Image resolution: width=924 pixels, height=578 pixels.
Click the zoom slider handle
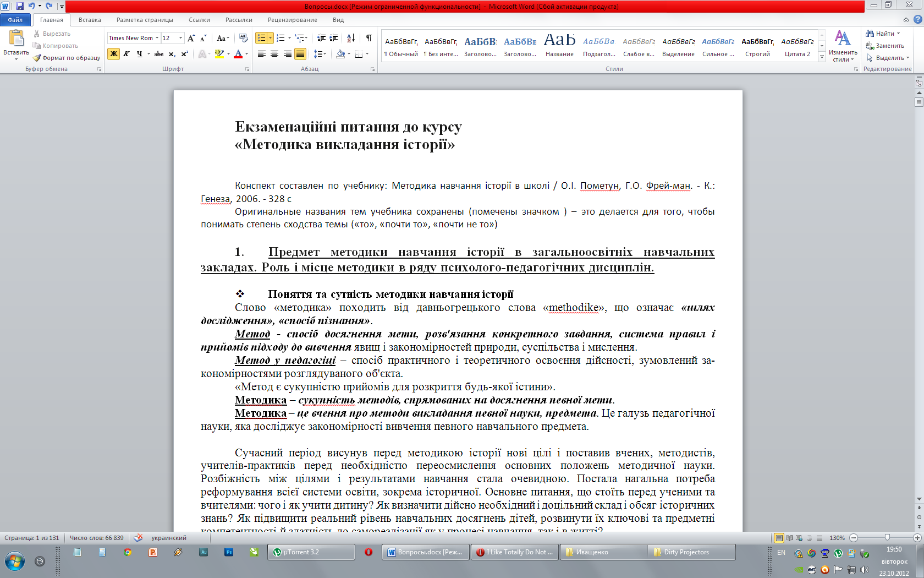(x=887, y=537)
